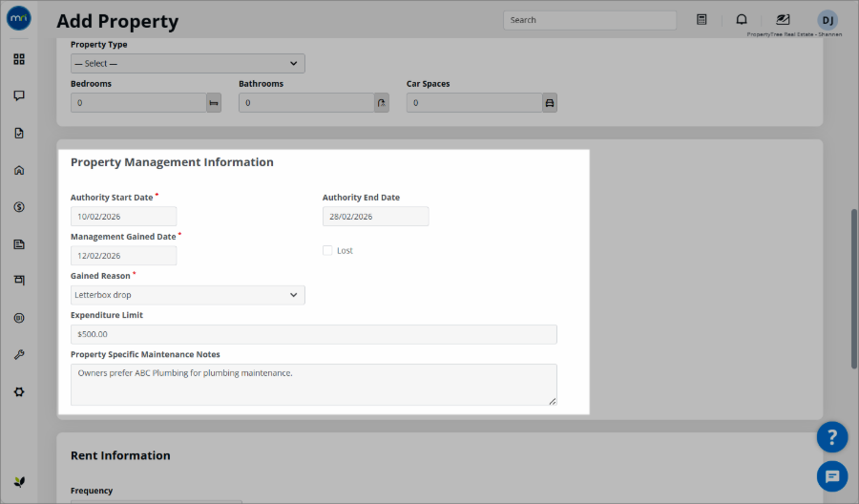Click the Lost label text

(x=345, y=251)
